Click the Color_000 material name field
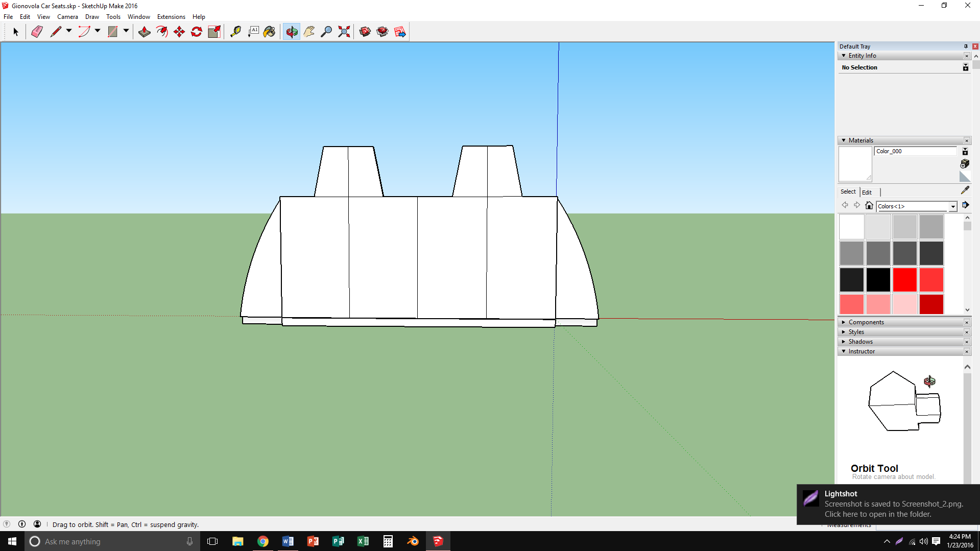The width and height of the screenshot is (980, 551). tap(915, 151)
